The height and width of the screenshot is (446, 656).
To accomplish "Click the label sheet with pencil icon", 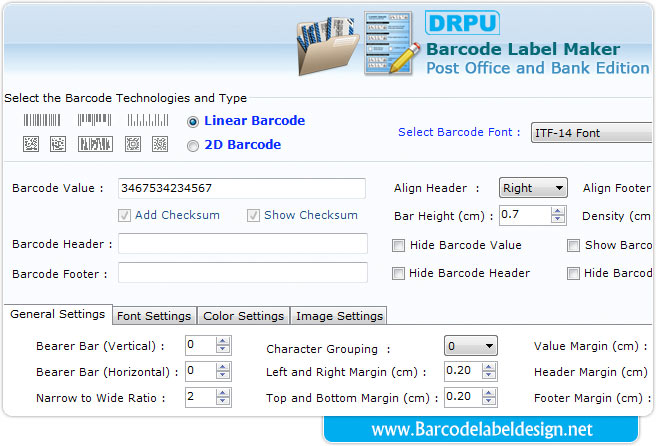I will [x=391, y=43].
